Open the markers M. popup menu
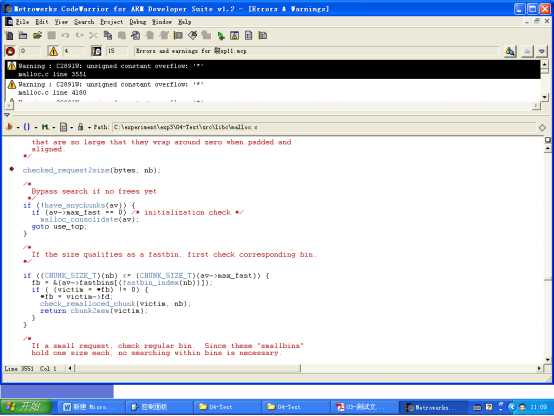The width and height of the screenshot is (554, 416). click(47, 127)
